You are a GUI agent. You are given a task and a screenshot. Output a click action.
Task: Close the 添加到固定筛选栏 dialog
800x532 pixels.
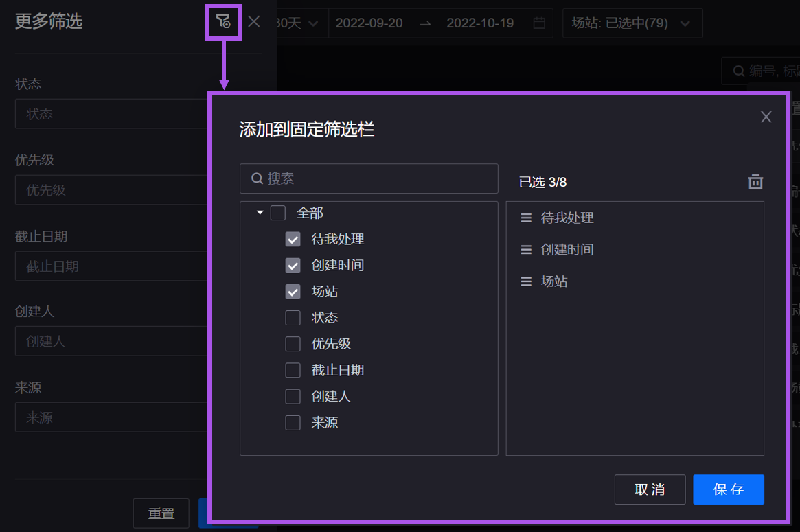(x=766, y=117)
